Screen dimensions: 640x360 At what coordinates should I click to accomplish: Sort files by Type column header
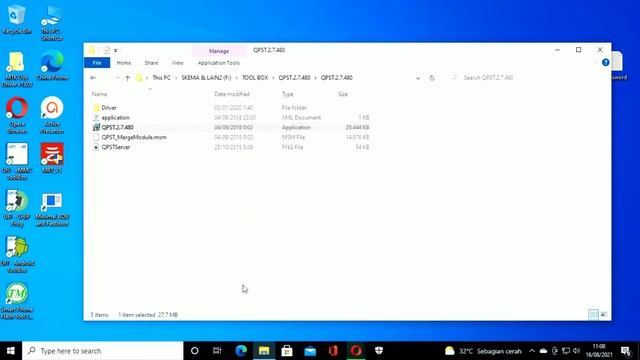click(288, 94)
